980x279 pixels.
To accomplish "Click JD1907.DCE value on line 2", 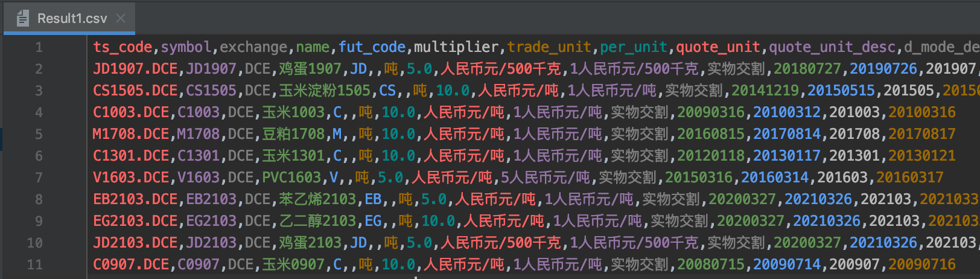I will coord(135,69).
